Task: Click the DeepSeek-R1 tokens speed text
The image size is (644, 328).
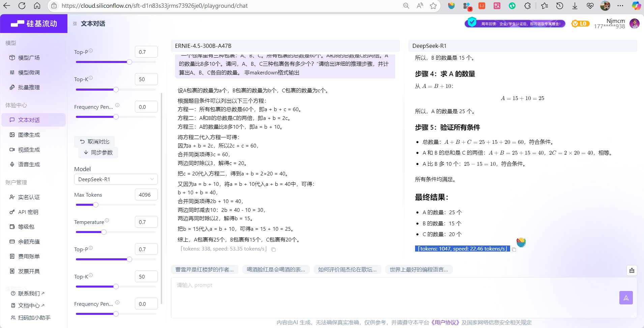Action: [463, 249]
